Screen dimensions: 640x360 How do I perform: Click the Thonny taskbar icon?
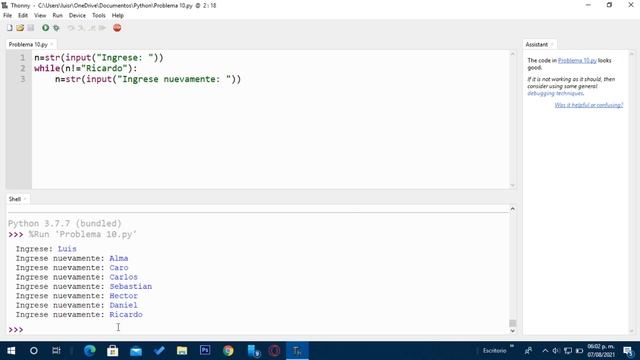coord(298,351)
